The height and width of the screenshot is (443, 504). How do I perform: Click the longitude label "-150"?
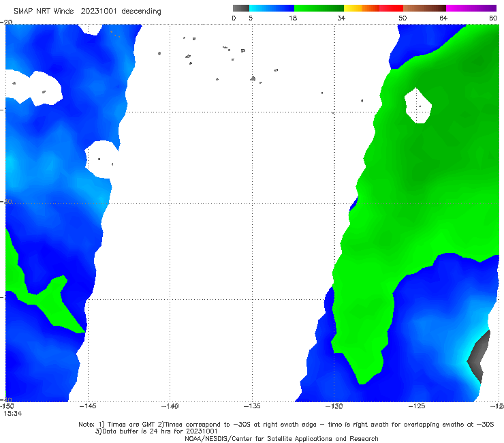pyautogui.click(x=7, y=406)
